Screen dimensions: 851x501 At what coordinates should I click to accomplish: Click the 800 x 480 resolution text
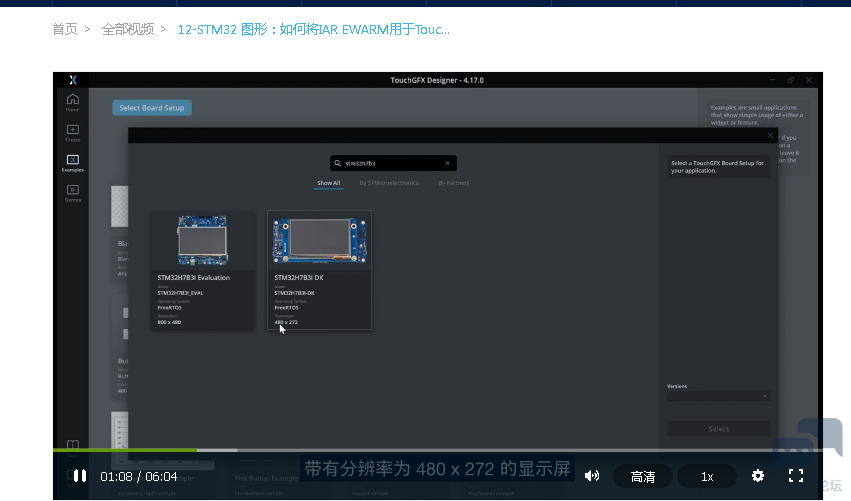[169, 322]
